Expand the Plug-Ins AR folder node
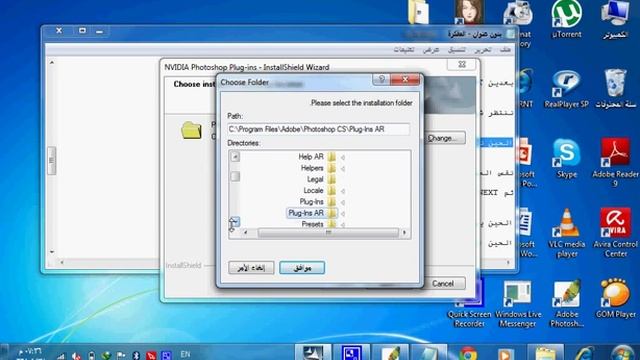The height and width of the screenshot is (360, 640). [x=342, y=213]
